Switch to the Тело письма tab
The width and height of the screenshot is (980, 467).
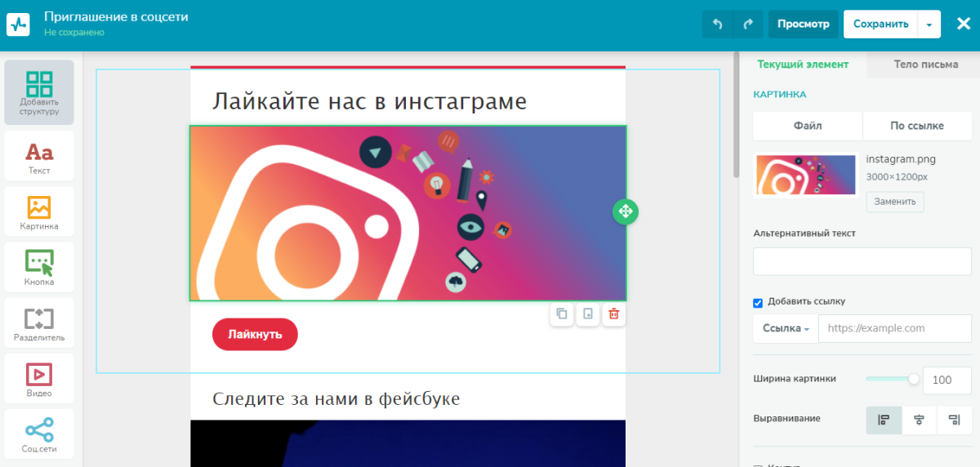point(925,64)
